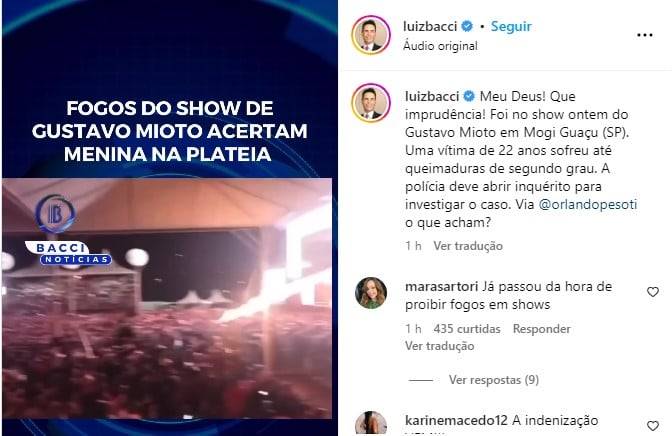Screen dimensions: 672x436
Task: Show translation of the caption
Action: click(x=468, y=246)
